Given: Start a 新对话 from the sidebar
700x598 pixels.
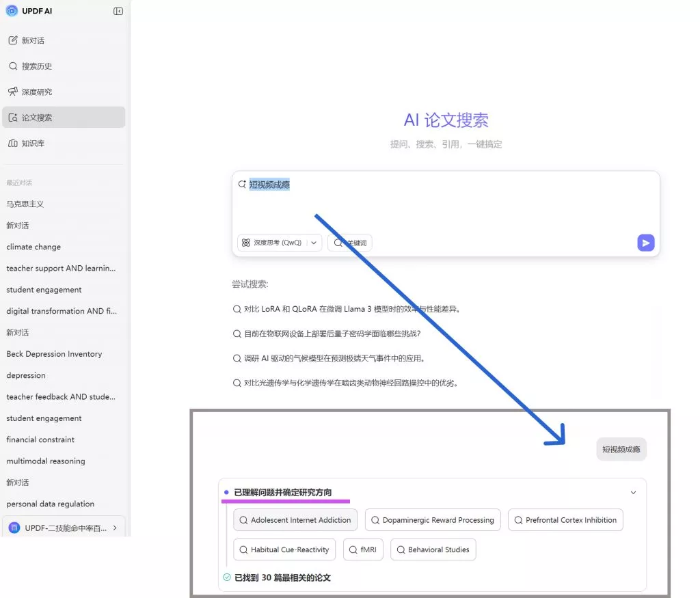Looking at the screenshot, I should (x=32, y=40).
